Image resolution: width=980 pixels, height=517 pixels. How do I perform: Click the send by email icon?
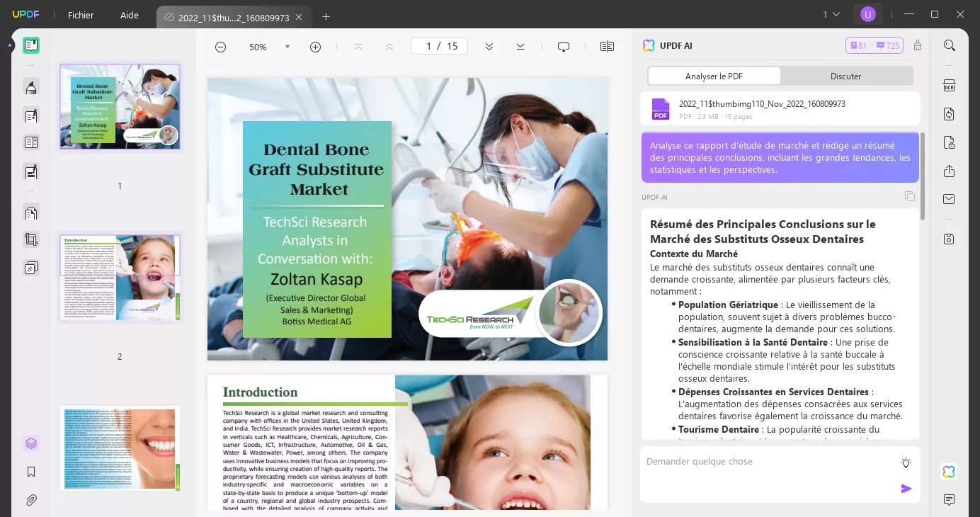coord(949,199)
